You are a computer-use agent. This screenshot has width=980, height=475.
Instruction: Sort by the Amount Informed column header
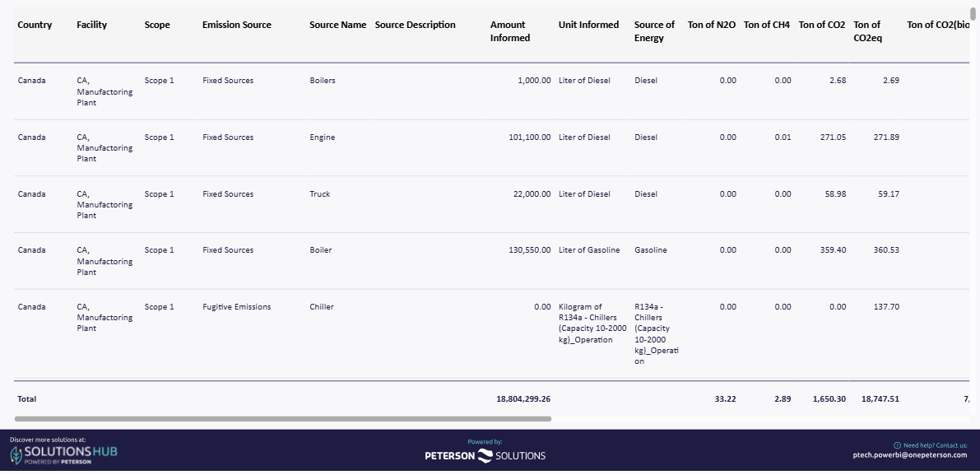tap(510, 31)
